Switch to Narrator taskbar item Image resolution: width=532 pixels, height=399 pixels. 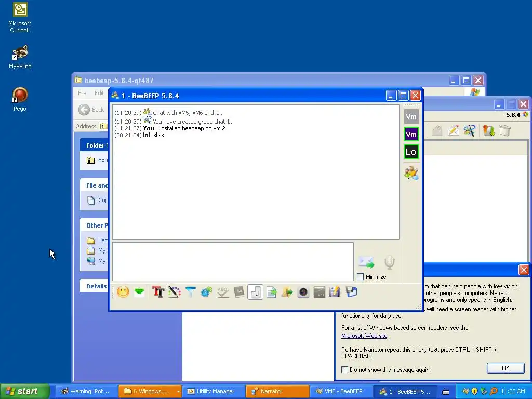pos(277,392)
